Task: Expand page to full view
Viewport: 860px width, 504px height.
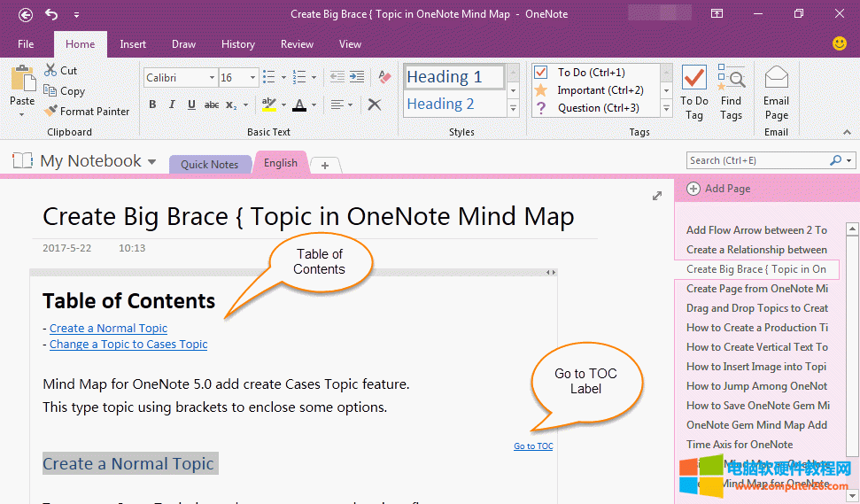Action: coord(656,196)
